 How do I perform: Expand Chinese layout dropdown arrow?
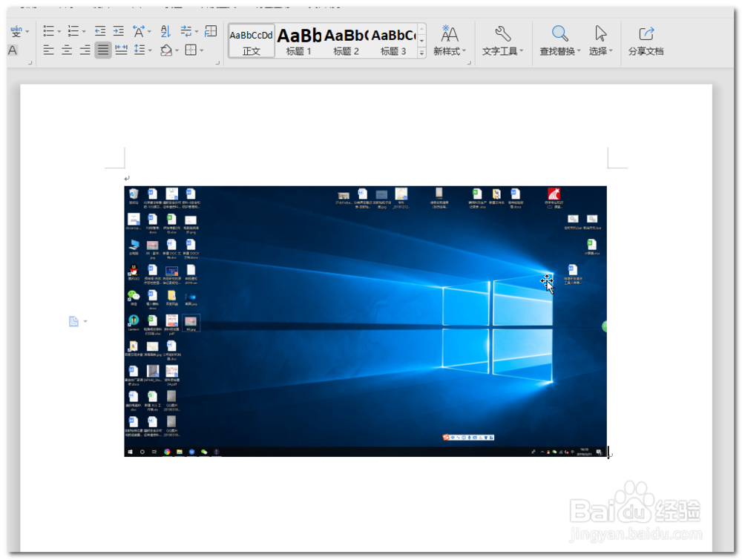pyautogui.click(x=150, y=32)
